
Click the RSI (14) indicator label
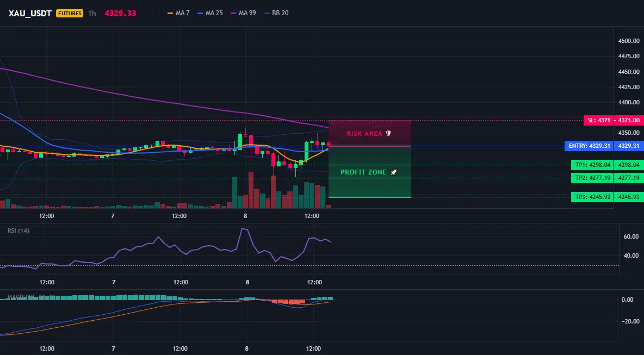click(18, 231)
